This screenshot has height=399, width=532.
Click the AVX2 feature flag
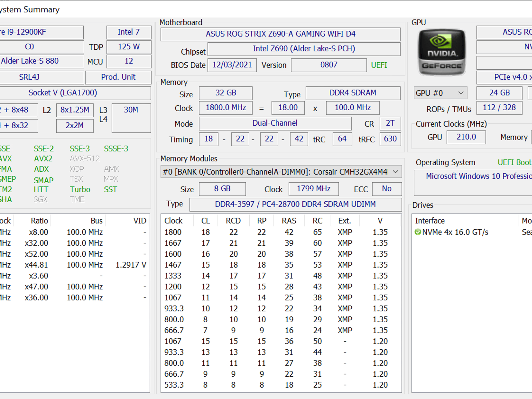pos(43,158)
